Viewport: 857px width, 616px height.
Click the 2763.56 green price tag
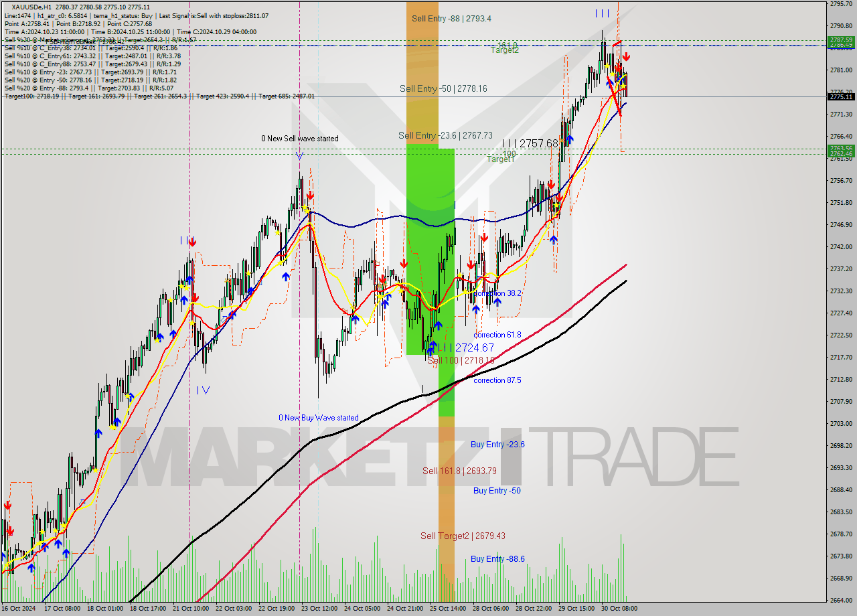(x=841, y=148)
